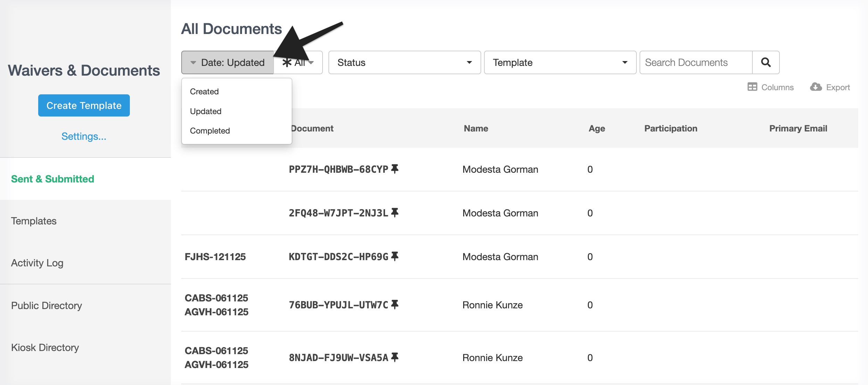Click the All Documents heading

[232, 29]
